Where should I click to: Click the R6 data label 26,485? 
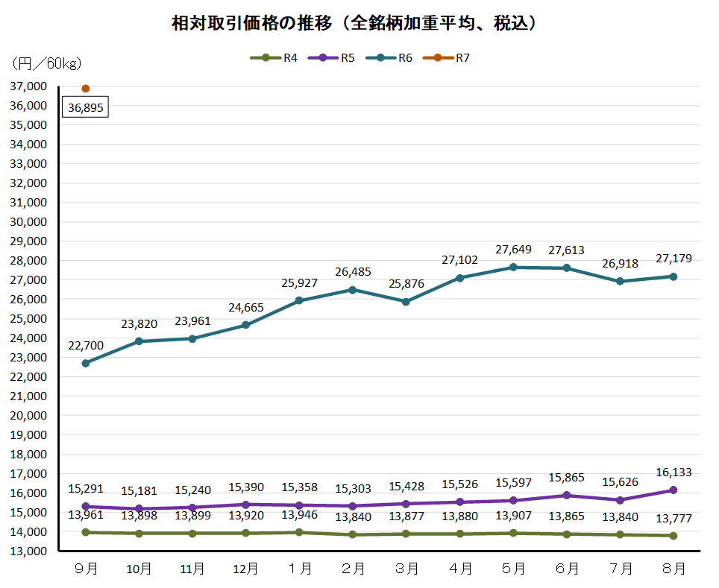click(x=353, y=272)
